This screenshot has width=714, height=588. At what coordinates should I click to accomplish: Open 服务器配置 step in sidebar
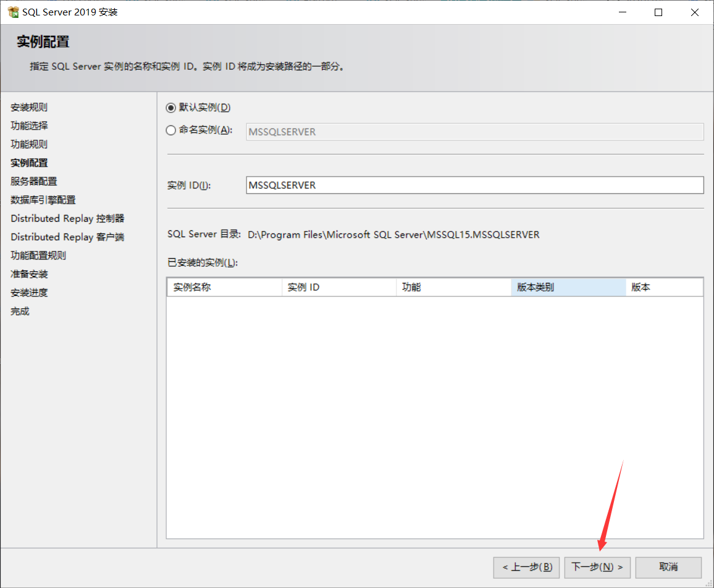tap(34, 181)
